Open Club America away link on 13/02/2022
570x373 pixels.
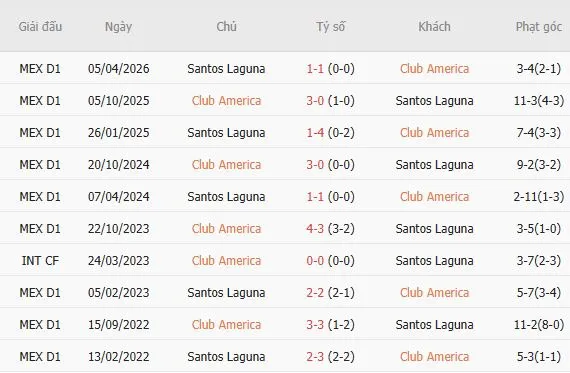tap(434, 357)
